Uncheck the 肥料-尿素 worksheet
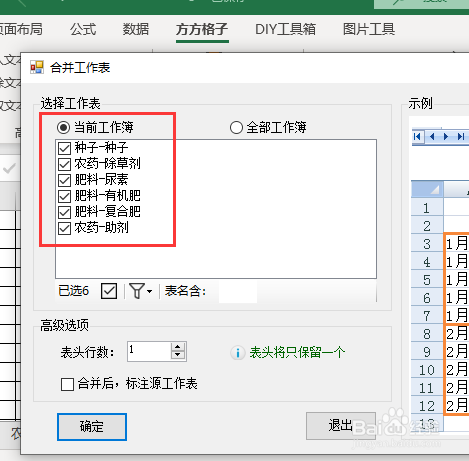 pos(64,180)
